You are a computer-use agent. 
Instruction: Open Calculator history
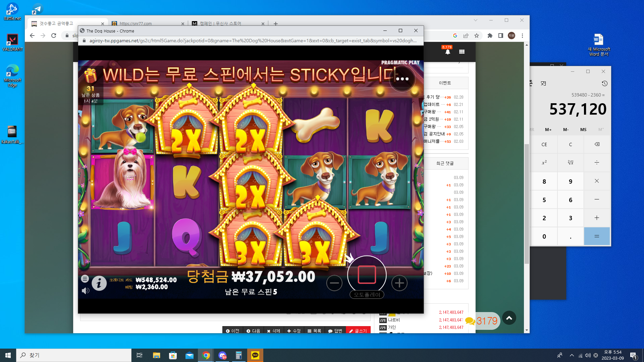[604, 83]
